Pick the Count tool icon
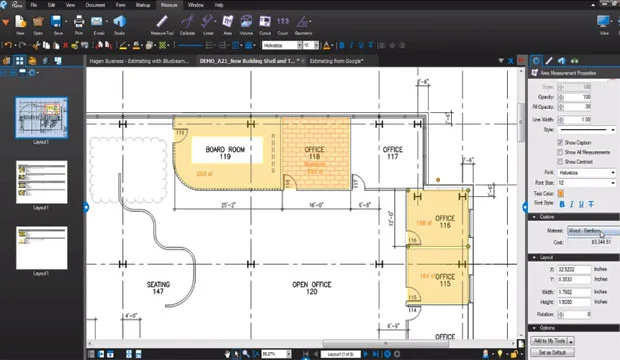Screen dimensions: 620x360 (283, 22)
